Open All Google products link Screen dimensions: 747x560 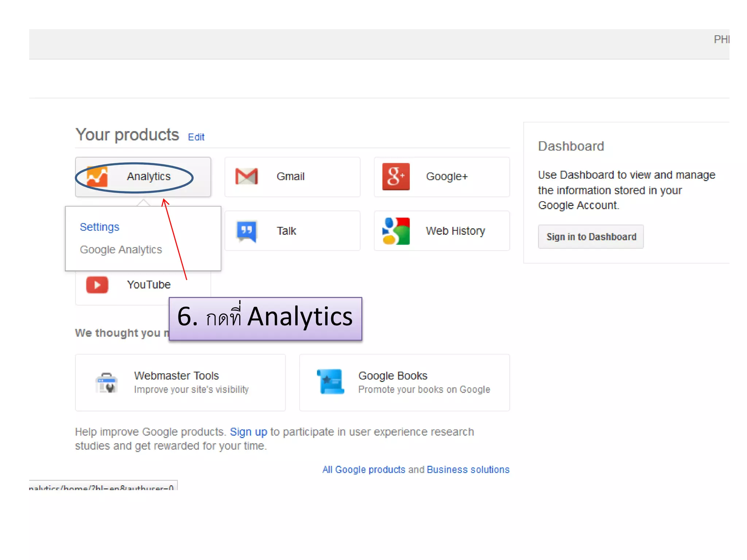click(x=364, y=470)
